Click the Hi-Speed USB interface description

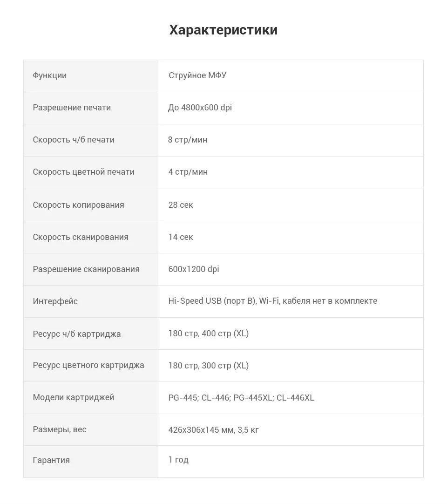(x=273, y=301)
